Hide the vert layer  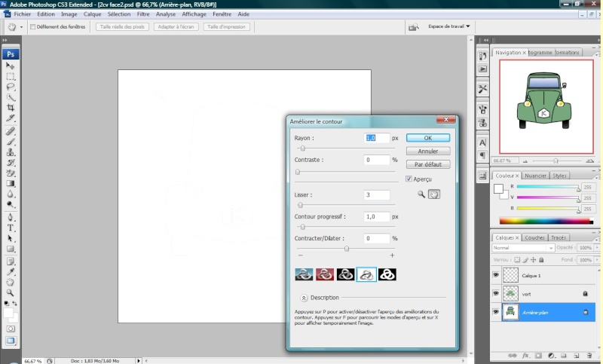tap(496, 294)
